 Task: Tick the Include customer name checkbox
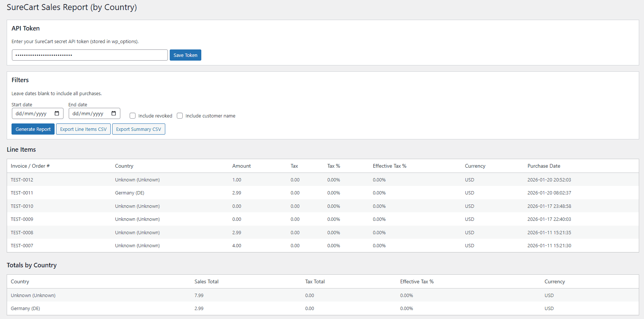[180, 116]
